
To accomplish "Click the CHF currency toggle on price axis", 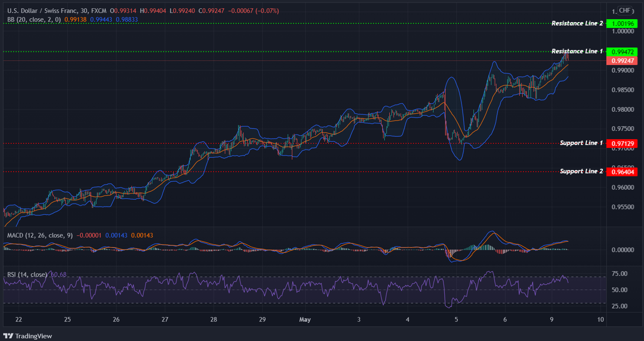I will point(624,11).
